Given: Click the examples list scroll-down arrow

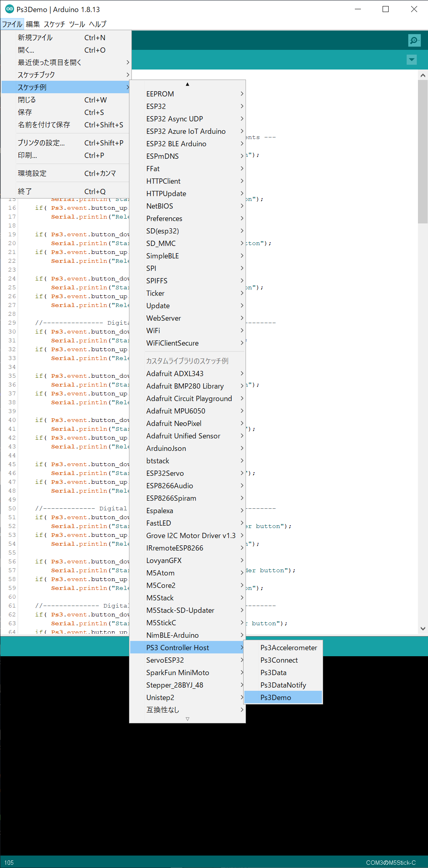Looking at the screenshot, I should [187, 719].
